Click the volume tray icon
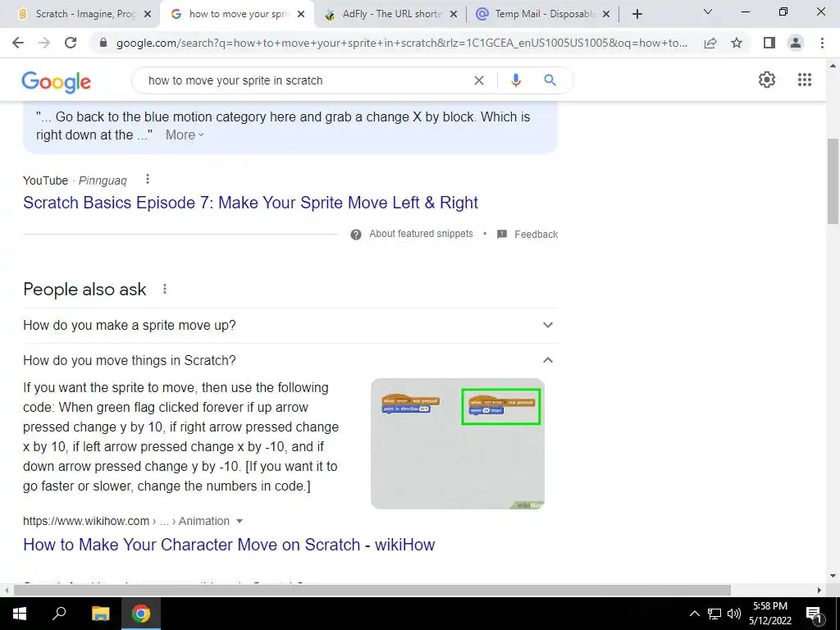Image resolution: width=840 pixels, height=630 pixels. point(734,614)
